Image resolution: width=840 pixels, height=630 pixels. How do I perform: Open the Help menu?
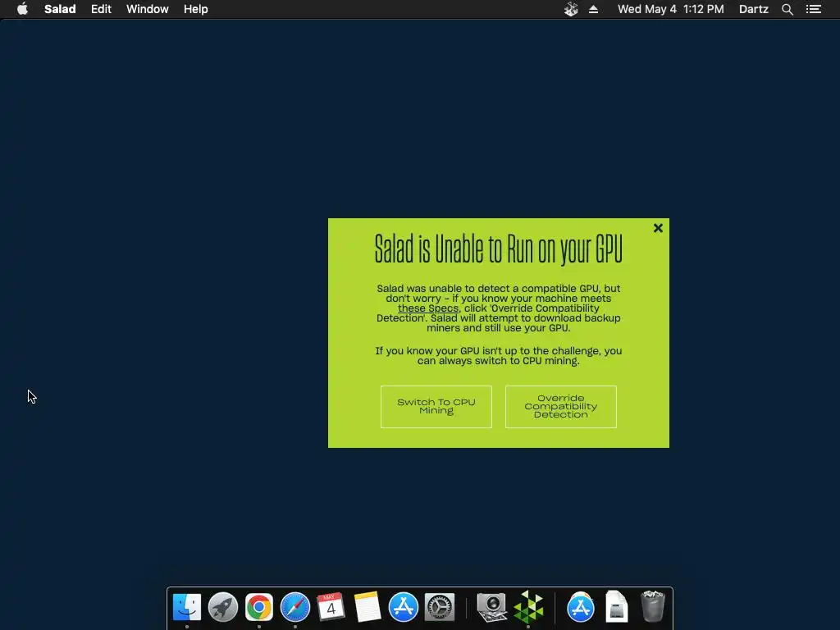195,9
